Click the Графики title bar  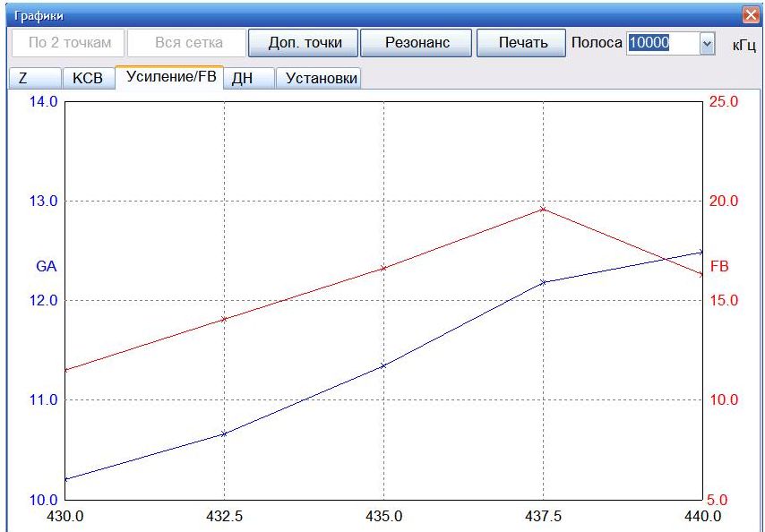coord(371,15)
